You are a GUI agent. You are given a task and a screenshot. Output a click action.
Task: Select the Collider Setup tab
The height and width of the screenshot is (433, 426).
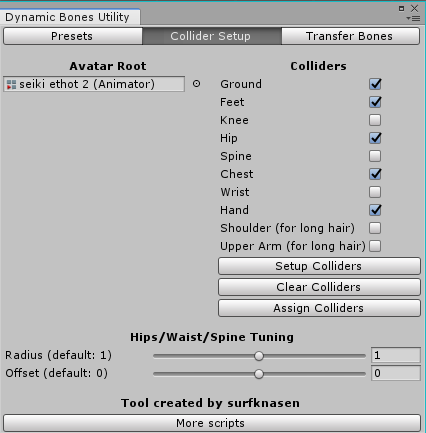pyautogui.click(x=212, y=36)
